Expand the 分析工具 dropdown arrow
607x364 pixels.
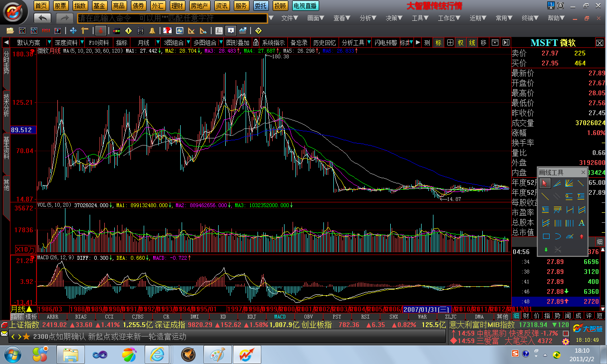coord(368,42)
